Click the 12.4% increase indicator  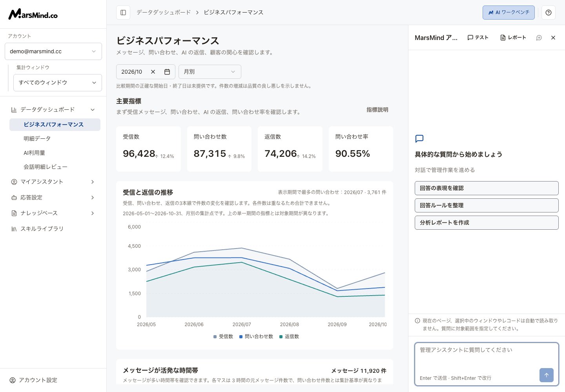point(164,156)
